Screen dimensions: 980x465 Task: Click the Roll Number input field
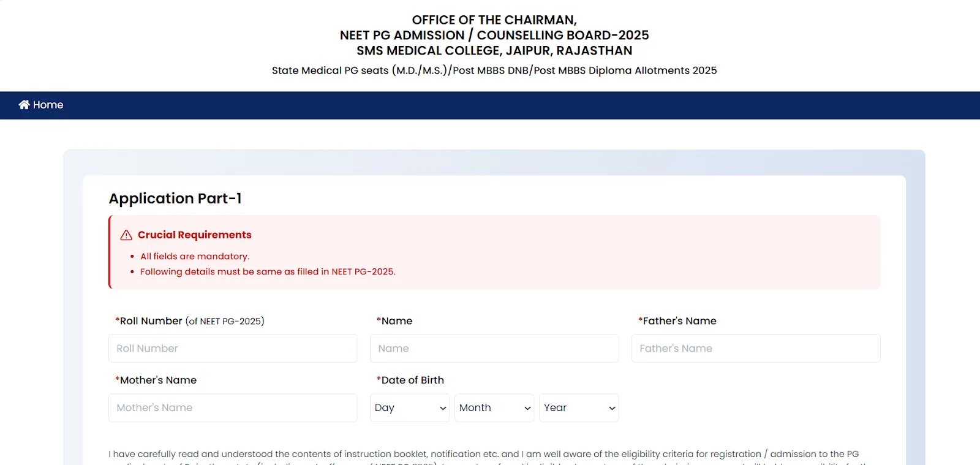point(232,348)
